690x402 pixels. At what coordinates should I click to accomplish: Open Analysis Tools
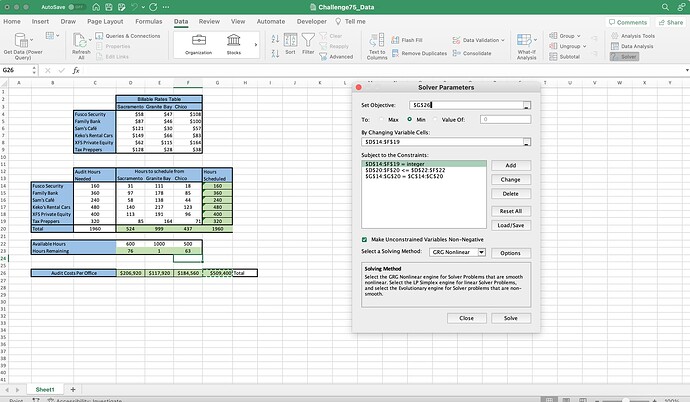click(633, 36)
